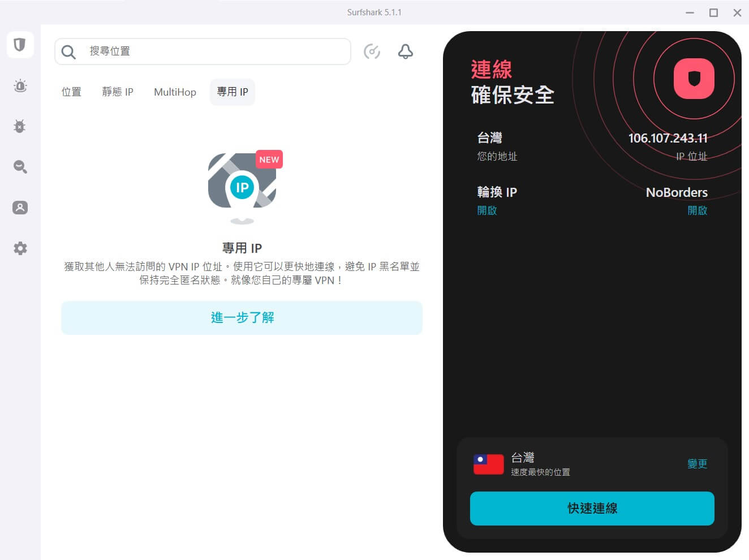Click the 搜尋位置 search field
The image size is (749, 560).
coord(203,51)
